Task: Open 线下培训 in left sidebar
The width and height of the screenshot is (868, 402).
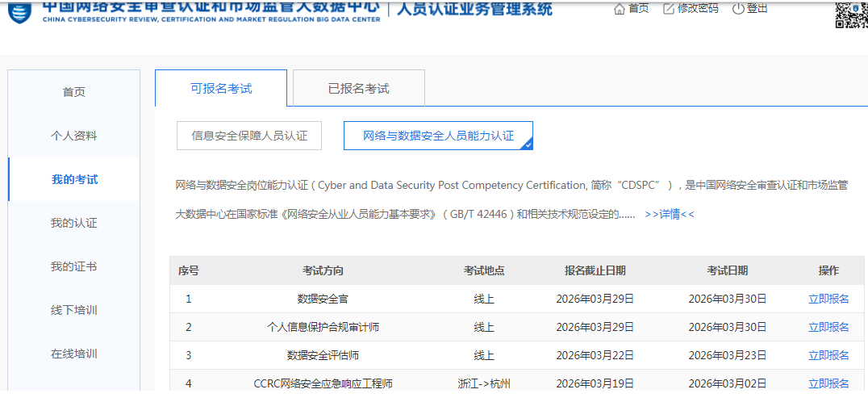Action: (x=73, y=310)
